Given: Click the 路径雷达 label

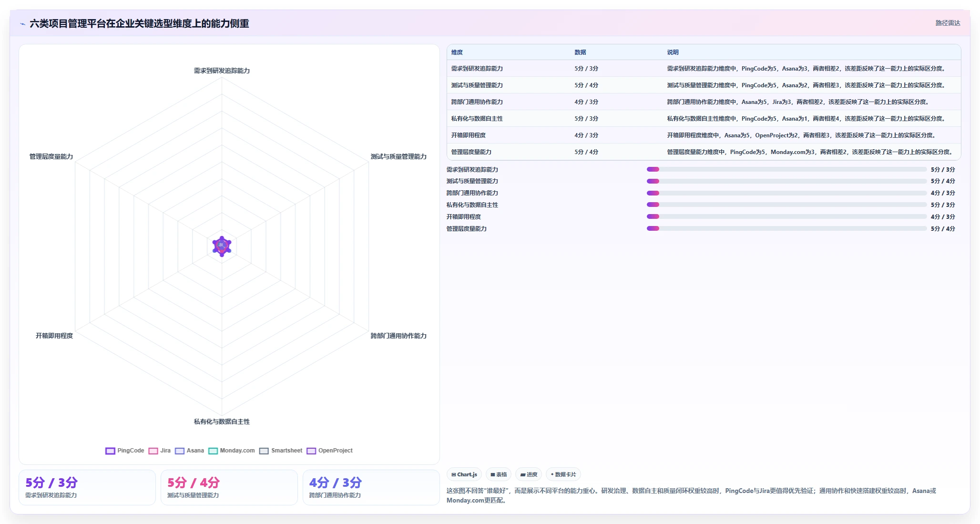Looking at the screenshot, I should coord(948,23).
